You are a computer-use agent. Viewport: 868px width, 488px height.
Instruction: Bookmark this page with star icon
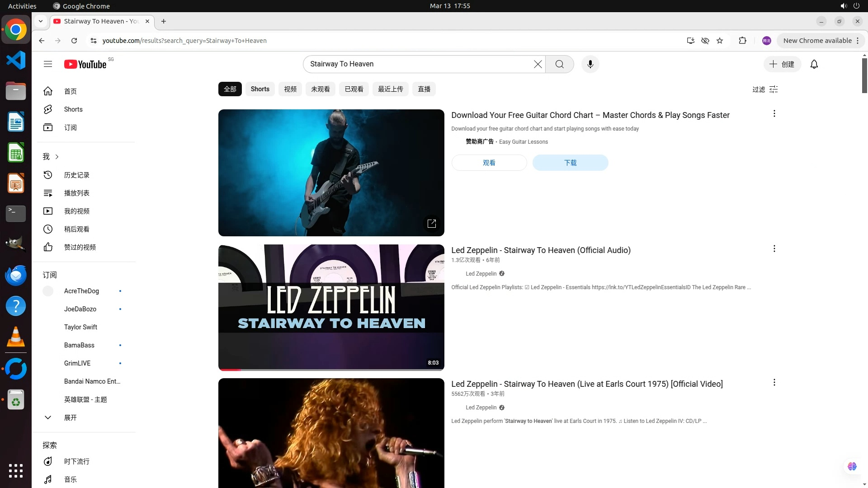pyautogui.click(x=720, y=41)
